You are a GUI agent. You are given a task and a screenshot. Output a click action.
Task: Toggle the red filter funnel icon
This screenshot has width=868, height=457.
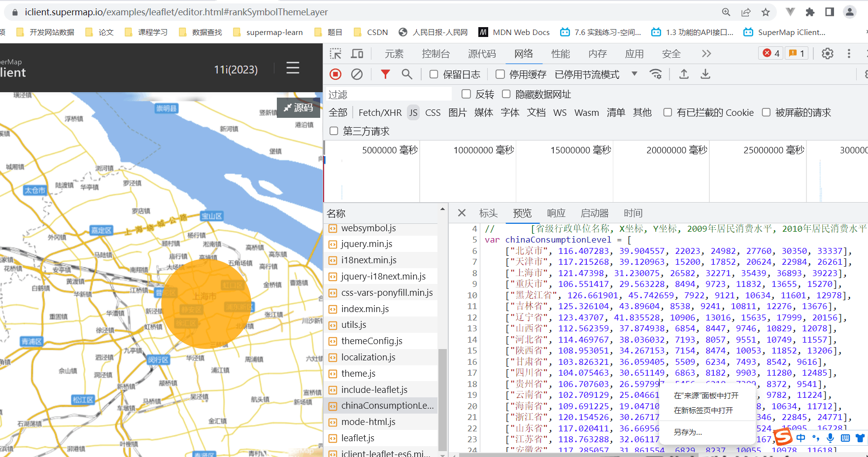click(385, 74)
